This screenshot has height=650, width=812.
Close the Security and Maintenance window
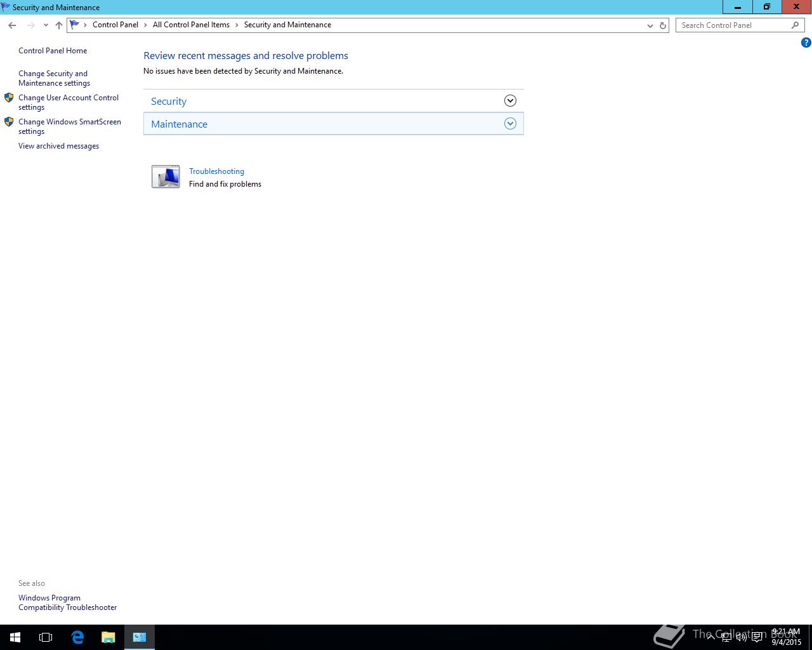coord(796,7)
